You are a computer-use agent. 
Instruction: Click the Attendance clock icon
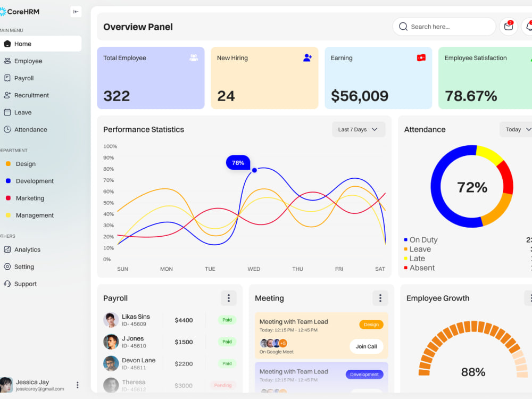7,130
